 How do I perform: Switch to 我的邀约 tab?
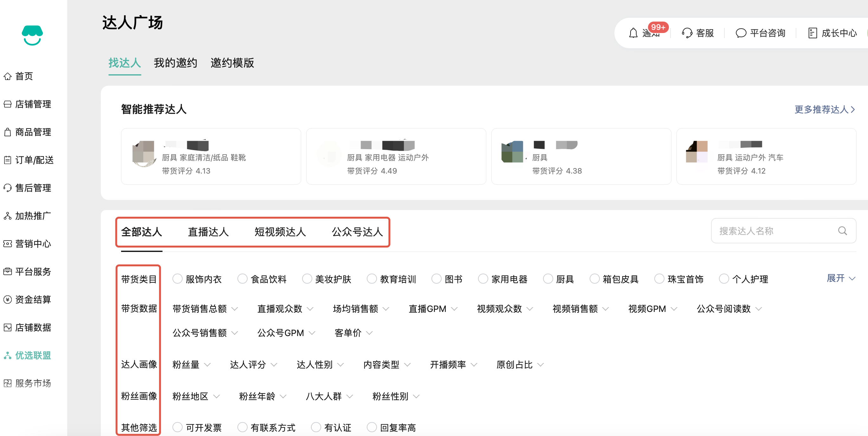(x=175, y=63)
